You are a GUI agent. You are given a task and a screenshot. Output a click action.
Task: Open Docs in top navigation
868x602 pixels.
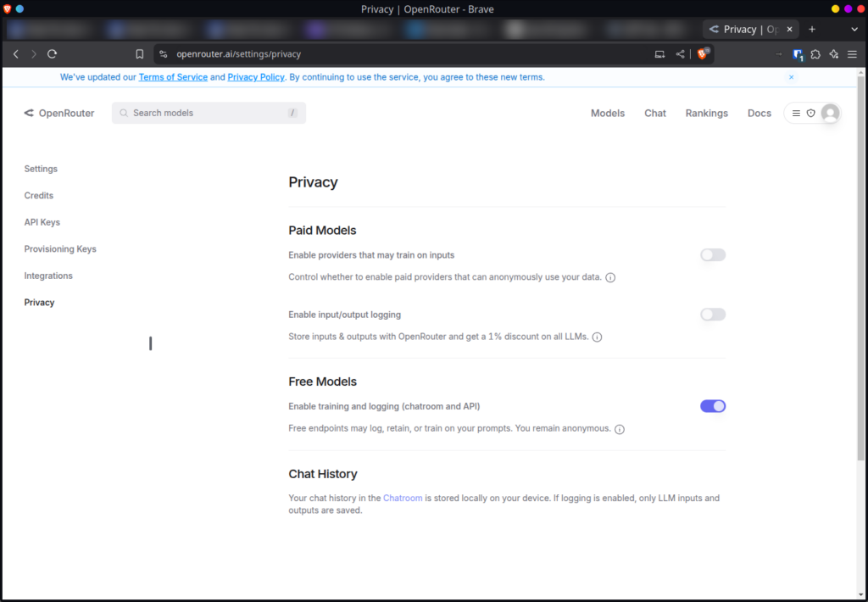point(759,113)
